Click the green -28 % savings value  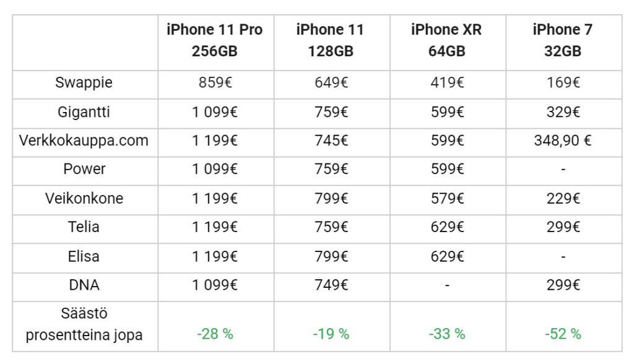coord(215,334)
